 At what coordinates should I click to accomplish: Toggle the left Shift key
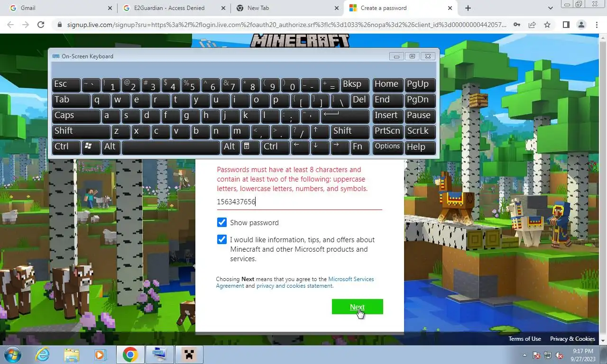point(81,132)
